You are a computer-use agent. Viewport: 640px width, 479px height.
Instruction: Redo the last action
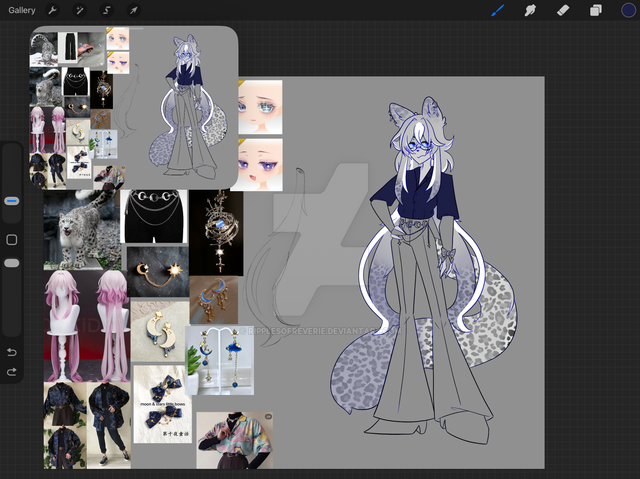12,372
